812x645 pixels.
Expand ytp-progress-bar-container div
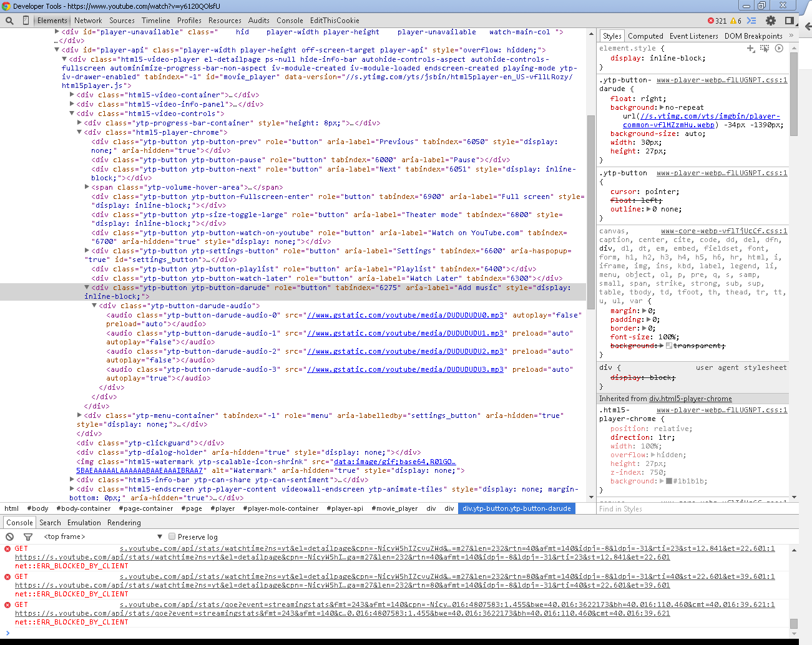coord(79,123)
